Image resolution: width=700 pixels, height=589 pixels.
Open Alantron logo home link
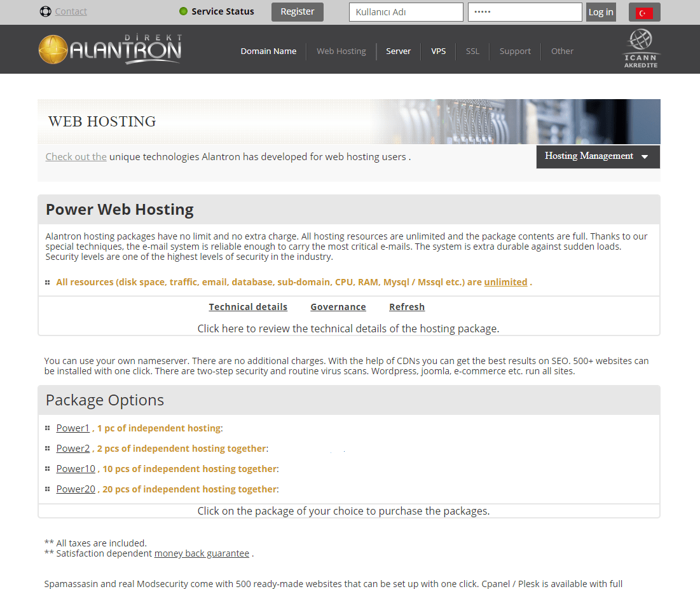(x=110, y=49)
